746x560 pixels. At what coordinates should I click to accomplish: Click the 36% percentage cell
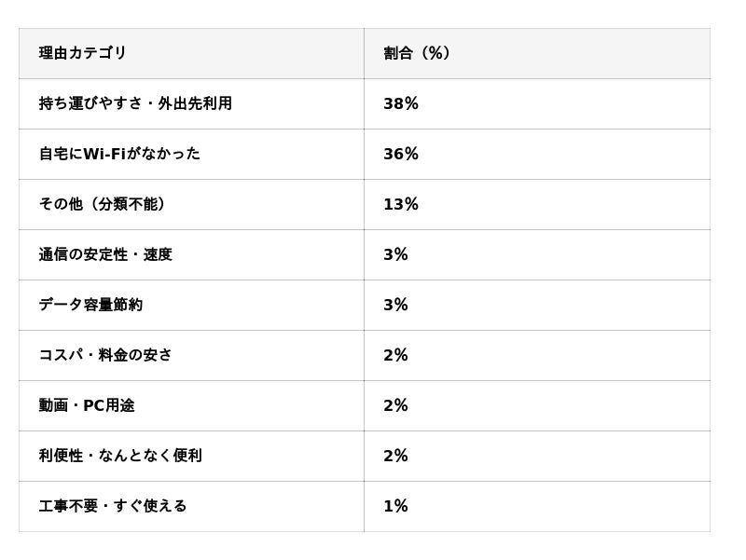point(401,154)
